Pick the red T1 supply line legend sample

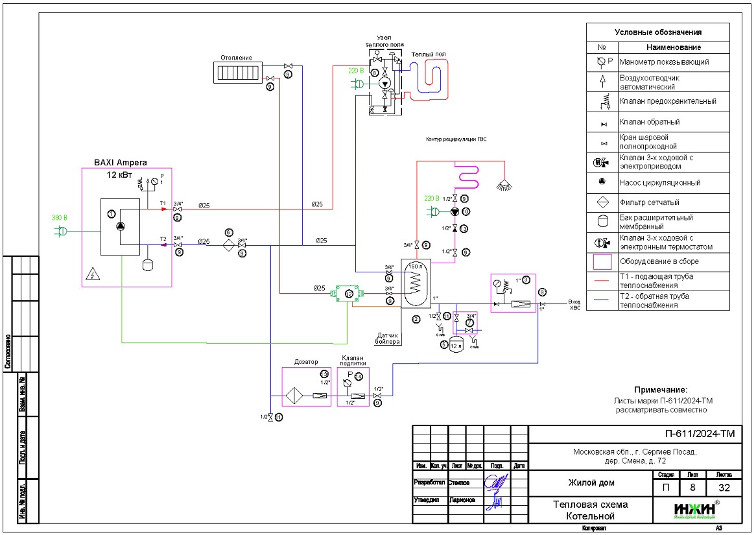tap(602, 280)
